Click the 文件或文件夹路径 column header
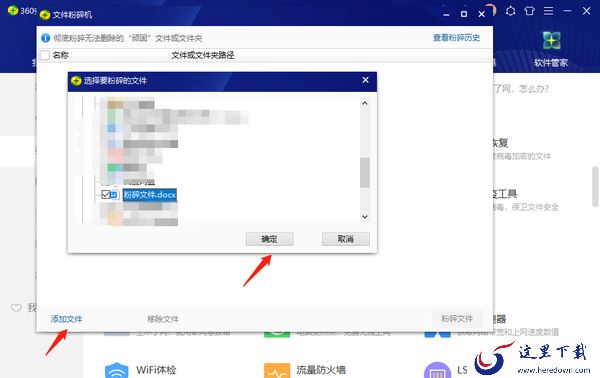Screen dimensions: 600x378 [x=202, y=55]
